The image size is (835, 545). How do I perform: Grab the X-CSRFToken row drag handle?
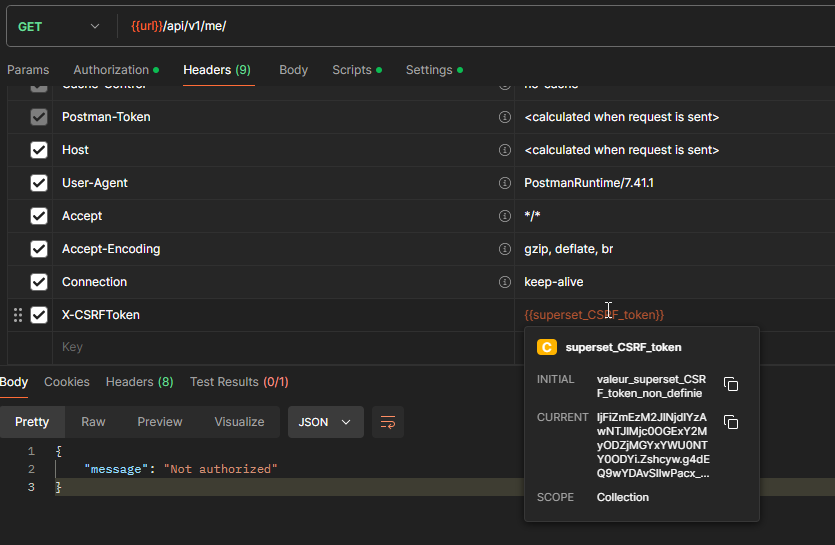click(18, 315)
